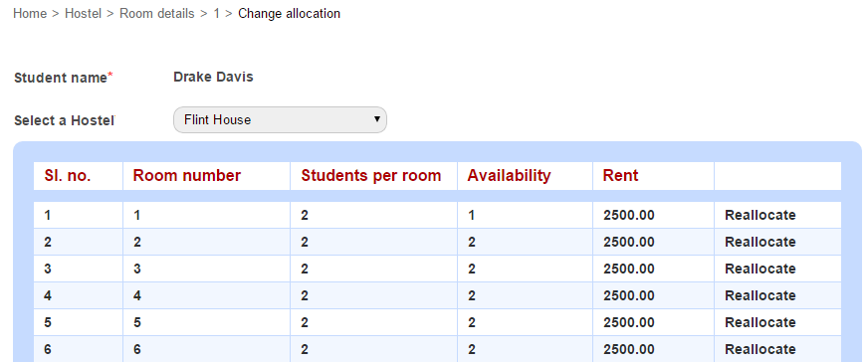
Task: Navigate to the Room details breadcrumb
Action: (157, 13)
